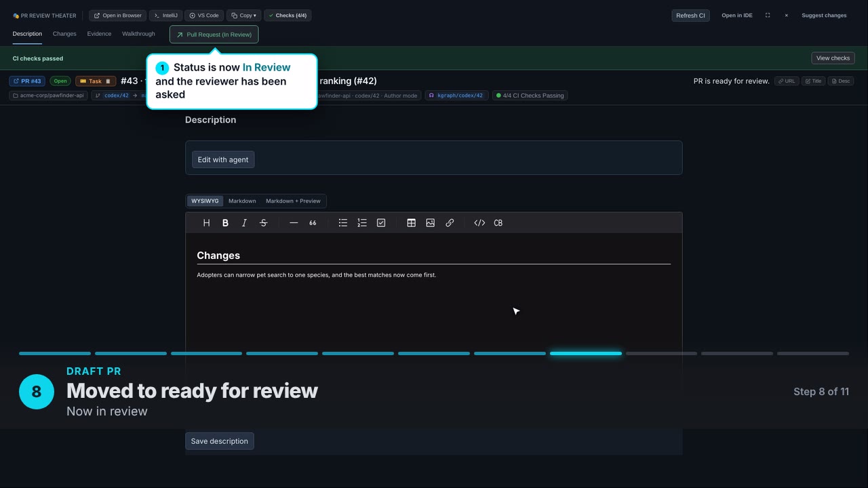Viewport: 868px width, 488px height.
Task: Insert a horizontal rule line
Action: 294,223
